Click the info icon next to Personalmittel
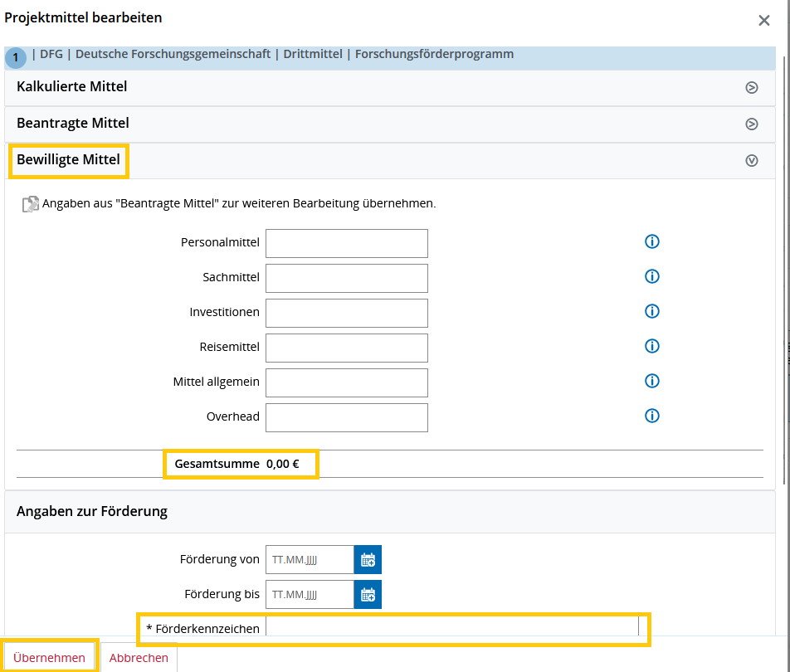 click(652, 242)
